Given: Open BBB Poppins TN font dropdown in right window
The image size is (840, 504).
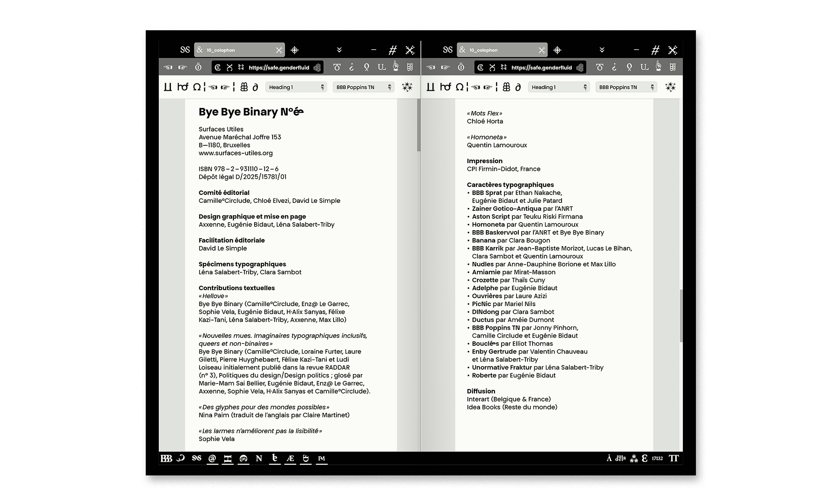Looking at the screenshot, I should click(626, 87).
